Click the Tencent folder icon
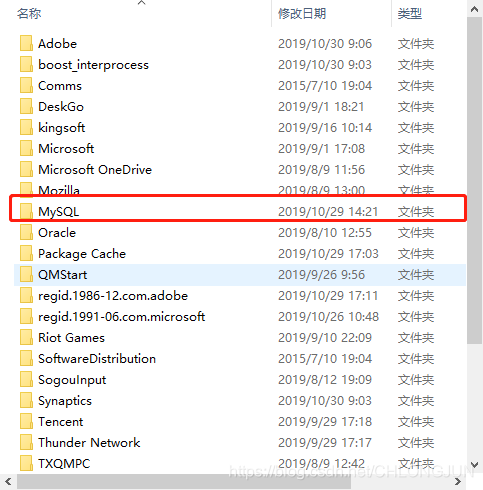 26,421
